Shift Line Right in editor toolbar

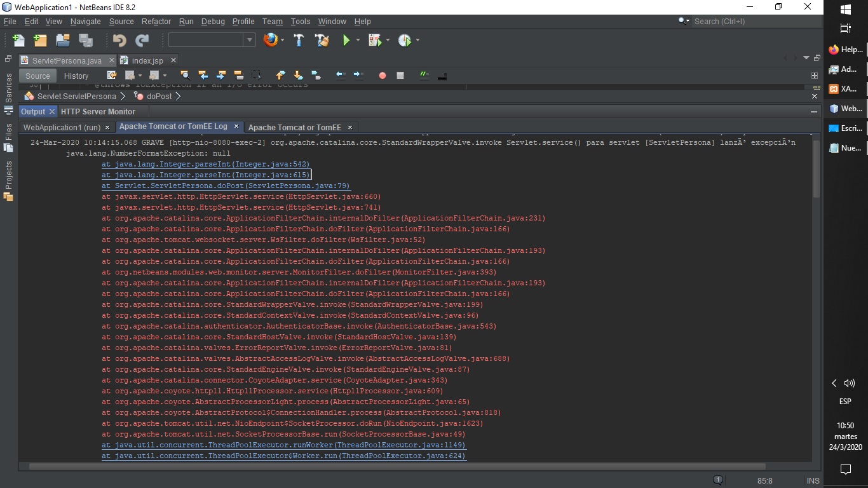tap(358, 75)
